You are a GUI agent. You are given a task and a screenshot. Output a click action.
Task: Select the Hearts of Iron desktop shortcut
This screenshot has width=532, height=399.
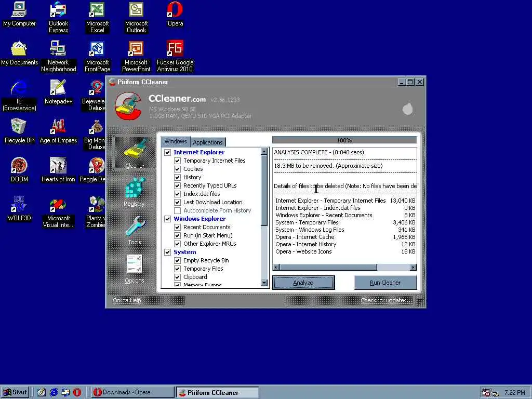pyautogui.click(x=58, y=170)
